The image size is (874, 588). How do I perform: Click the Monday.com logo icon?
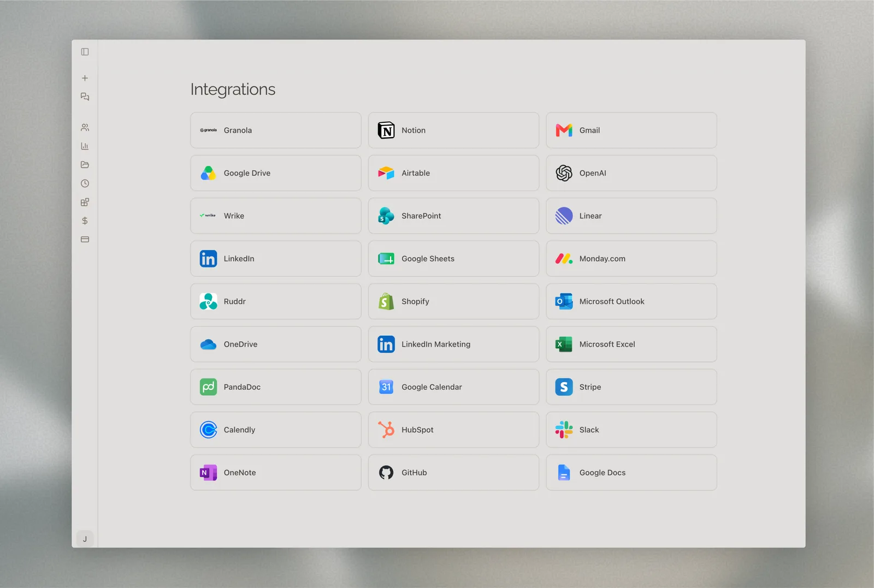click(x=564, y=259)
